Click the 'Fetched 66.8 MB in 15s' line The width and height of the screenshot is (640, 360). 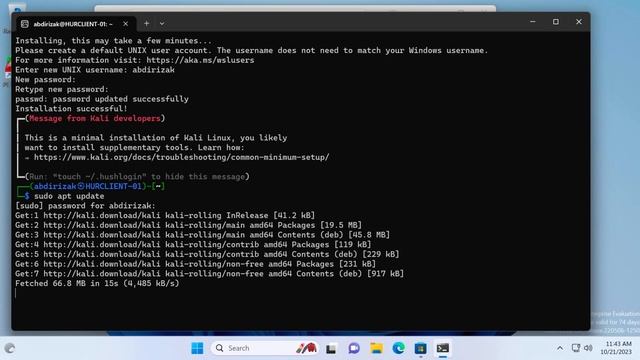tap(97, 283)
